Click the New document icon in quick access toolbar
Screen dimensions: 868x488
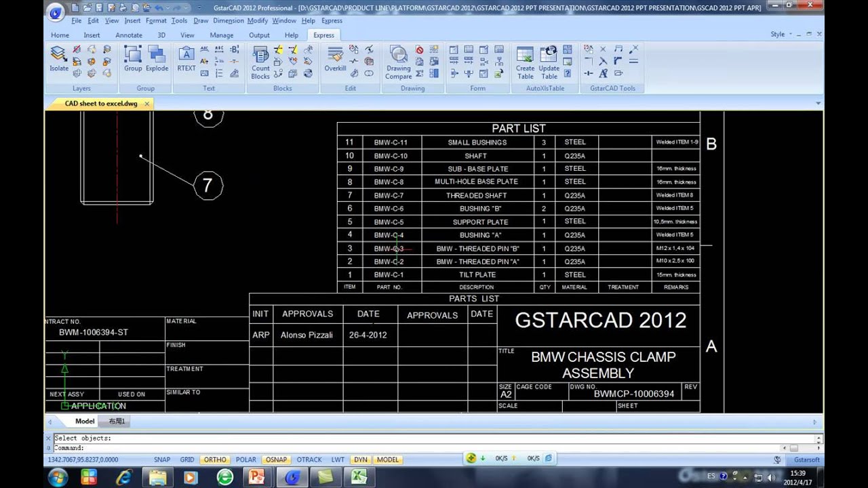pyautogui.click(x=74, y=7)
